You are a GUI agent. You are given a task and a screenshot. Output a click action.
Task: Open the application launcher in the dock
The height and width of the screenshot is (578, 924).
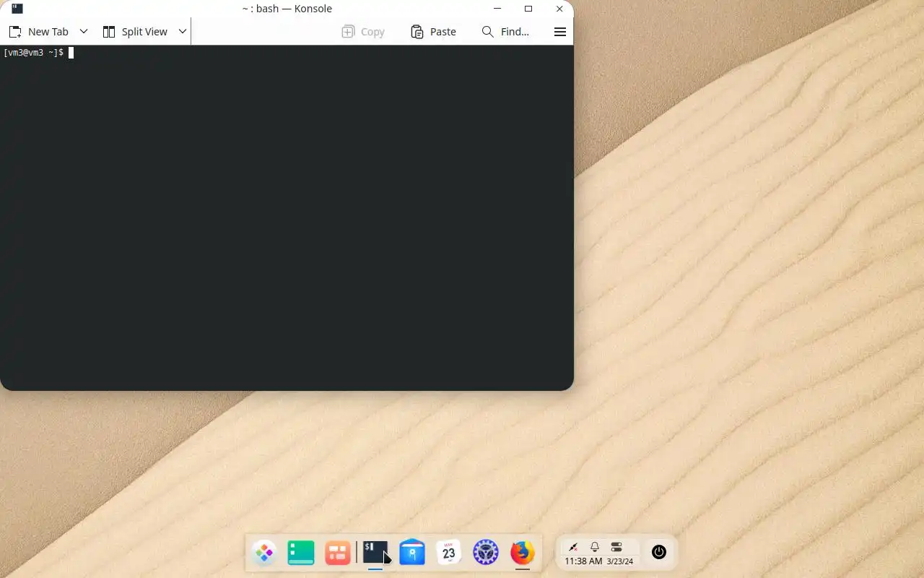(264, 553)
